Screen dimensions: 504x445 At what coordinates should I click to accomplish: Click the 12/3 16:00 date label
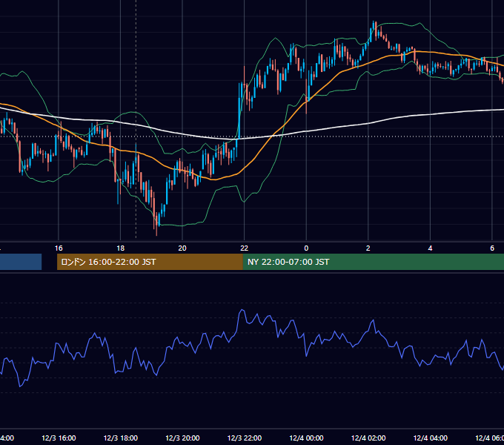tap(59, 438)
